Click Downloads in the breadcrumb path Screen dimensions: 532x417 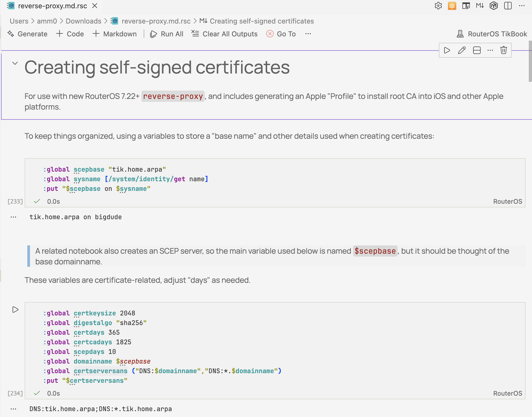(x=83, y=21)
